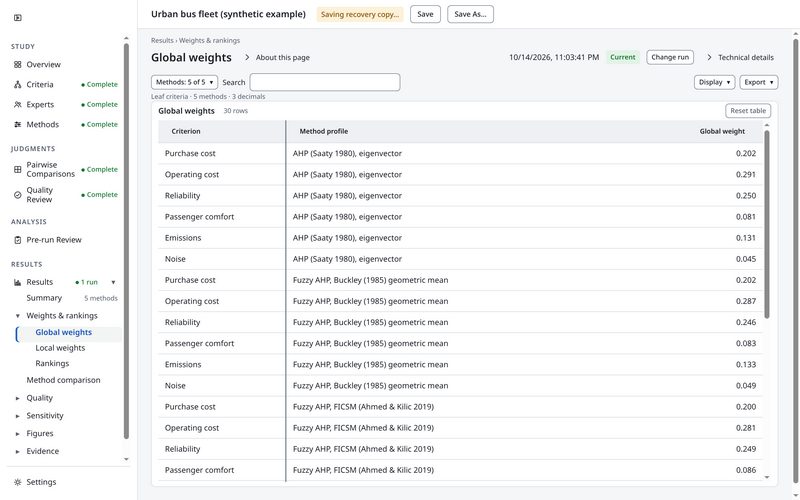Select the 0.086 global weight cell

745,470
